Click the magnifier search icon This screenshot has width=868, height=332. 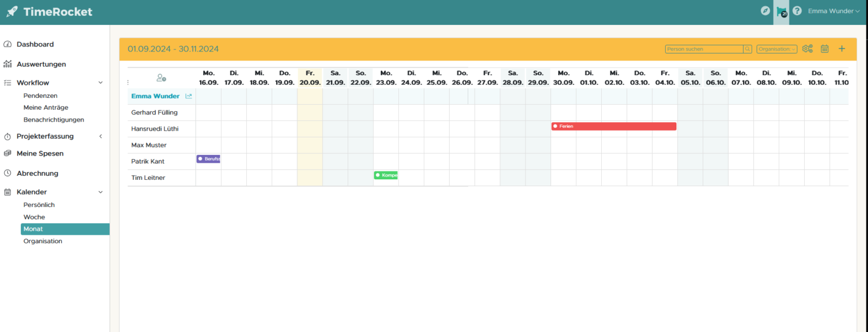pyautogui.click(x=748, y=49)
